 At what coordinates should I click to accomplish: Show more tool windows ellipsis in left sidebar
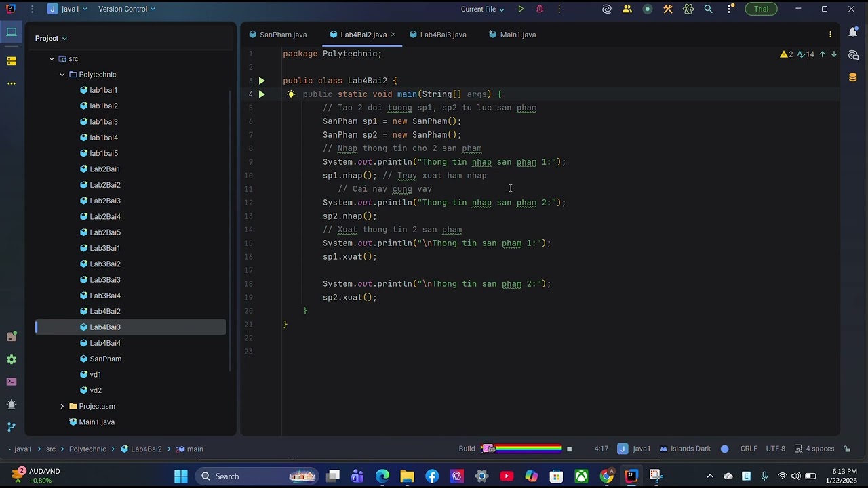click(12, 83)
